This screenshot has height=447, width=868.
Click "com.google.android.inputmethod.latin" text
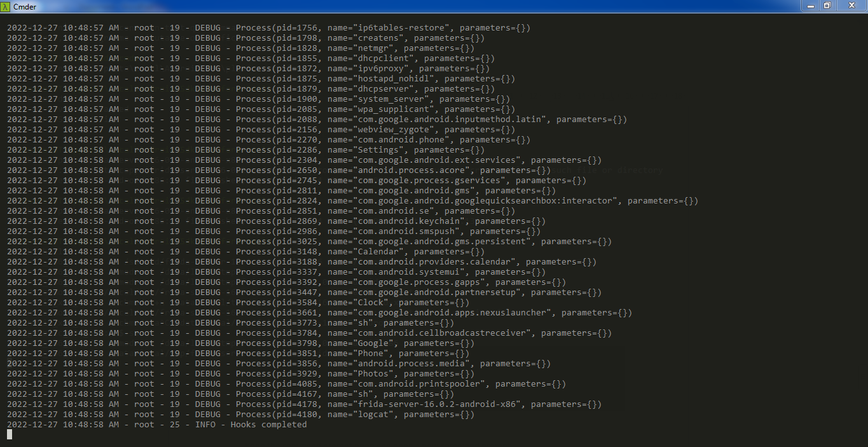(x=450, y=120)
